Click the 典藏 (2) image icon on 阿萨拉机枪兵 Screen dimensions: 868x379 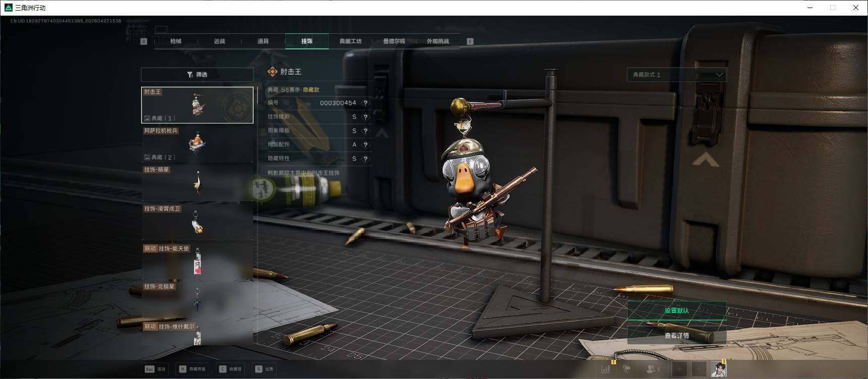point(147,157)
